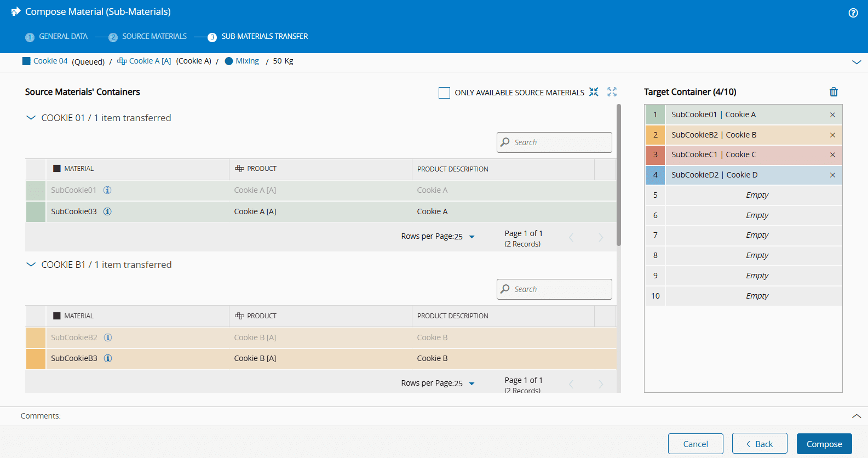Collapse all source material groups icon
This screenshot has width=868, height=458.
[594, 92]
